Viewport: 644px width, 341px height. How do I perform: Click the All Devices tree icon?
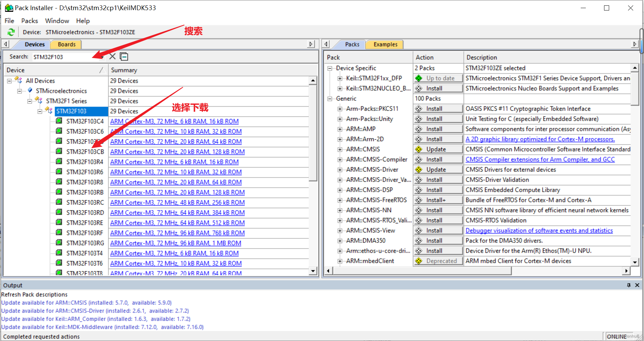click(19, 80)
